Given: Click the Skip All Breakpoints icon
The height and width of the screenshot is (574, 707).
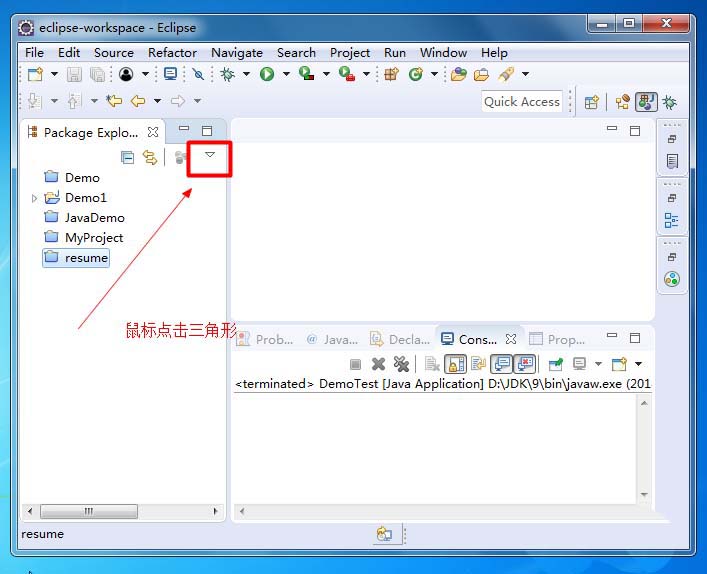Looking at the screenshot, I should tap(198, 74).
